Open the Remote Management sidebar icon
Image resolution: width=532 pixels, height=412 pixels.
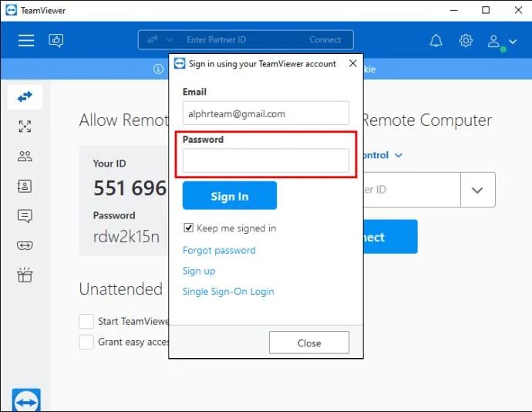pos(25,127)
